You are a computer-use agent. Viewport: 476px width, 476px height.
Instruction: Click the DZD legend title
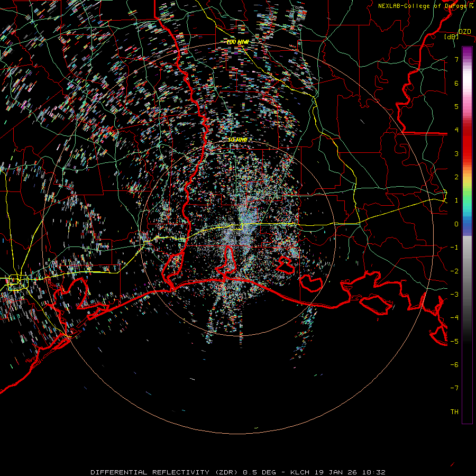464,32
